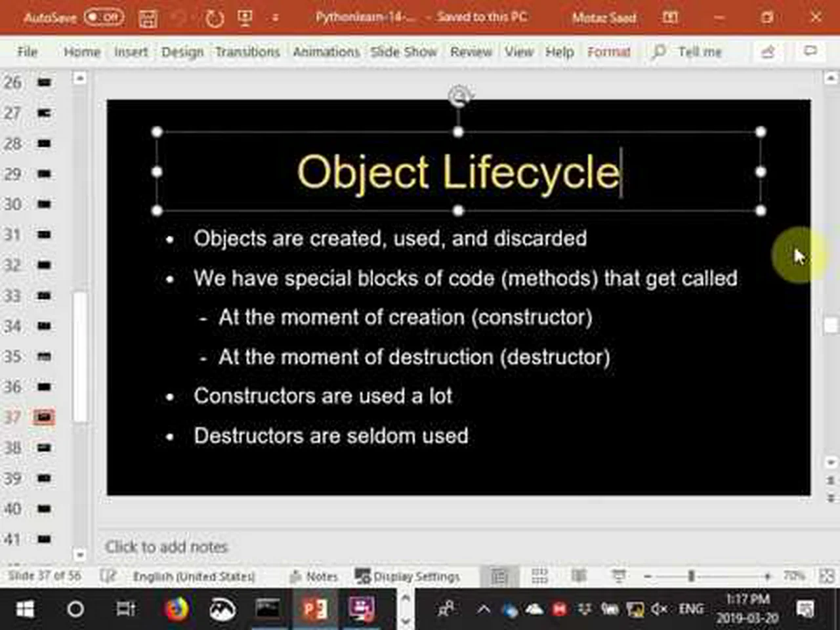Click the zoom in plus button
840x630 pixels.
tap(766, 576)
